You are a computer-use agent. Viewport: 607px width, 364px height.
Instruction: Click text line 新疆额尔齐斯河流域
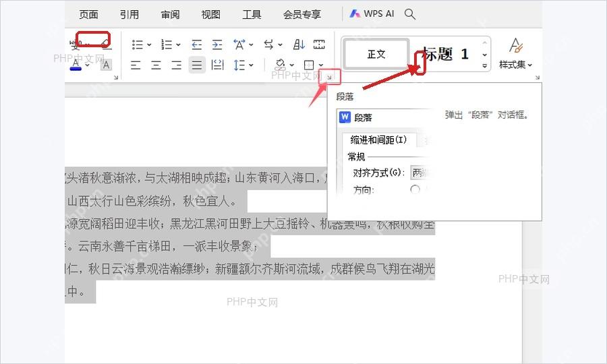[268, 268]
